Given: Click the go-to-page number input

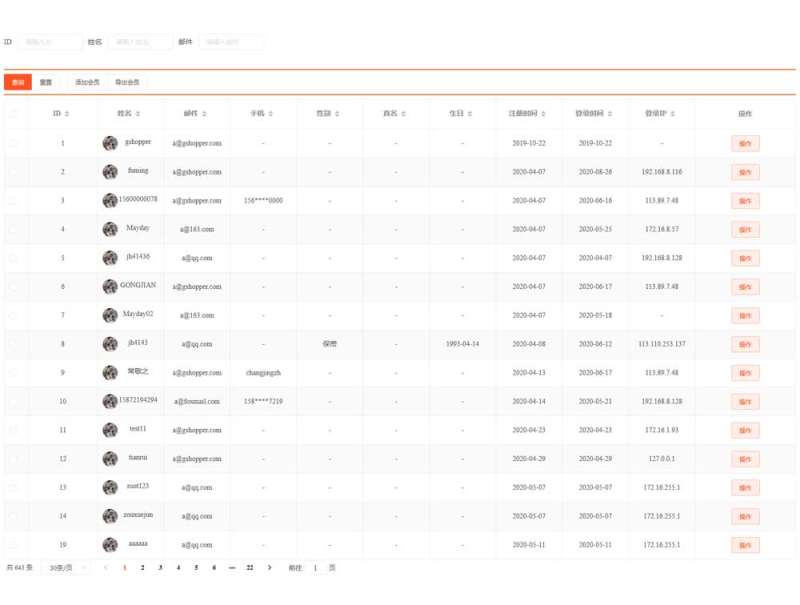Looking at the screenshot, I should tap(315, 568).
